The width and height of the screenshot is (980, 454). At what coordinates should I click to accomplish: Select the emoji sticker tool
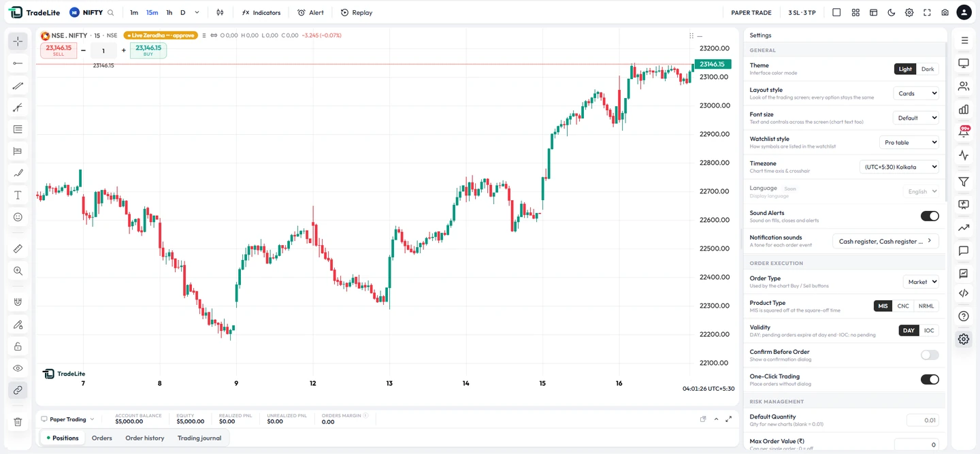[x=18, y=217]
